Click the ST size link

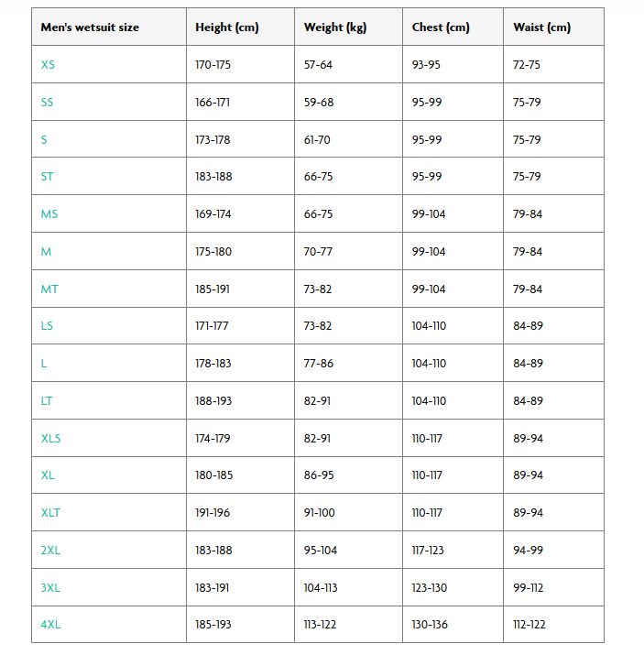[48, 177]
